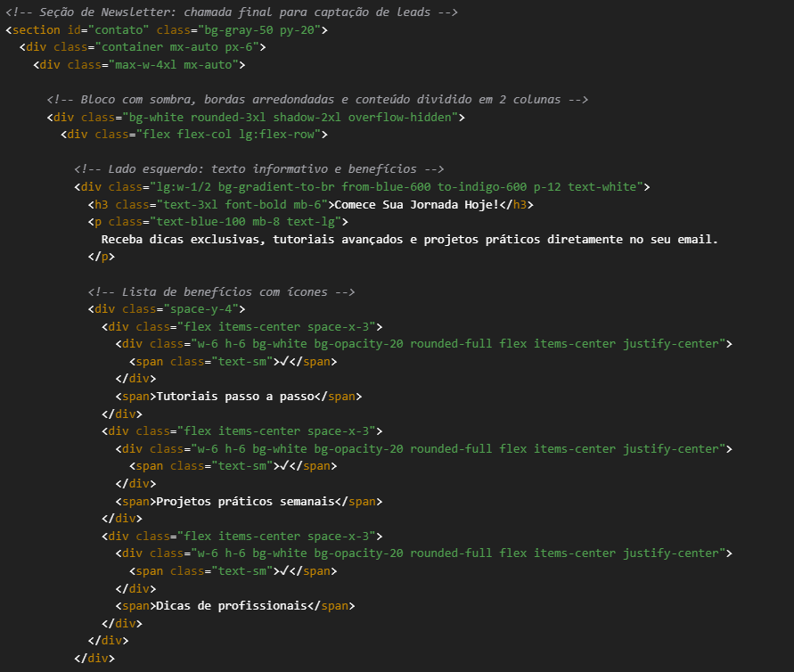The height and width of the screenshot is (672, 794).
Task: Click the comment "Lado esquerdo: texto informativo"
Action: [258, 169]
